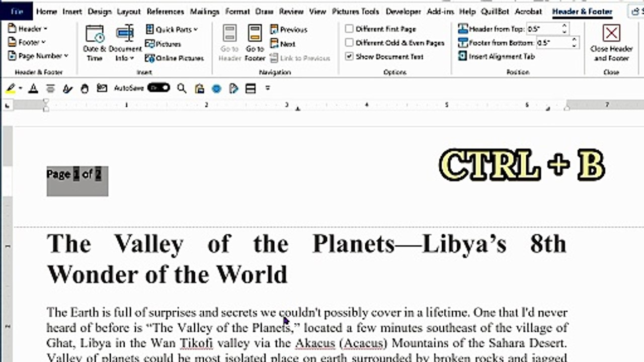Open the References tab
The width and height of the screenshot is (644, 362).
(x=166, y=11)
